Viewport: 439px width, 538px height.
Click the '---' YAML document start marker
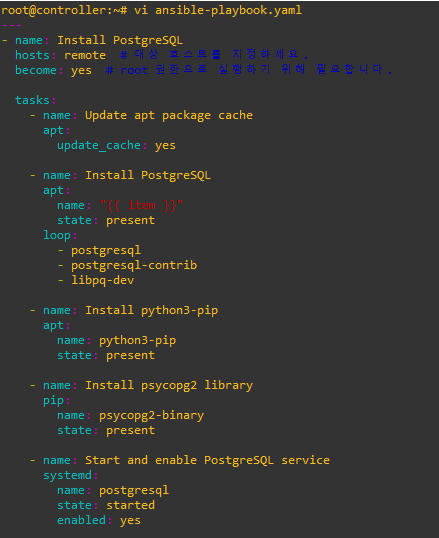coord(11,25)
